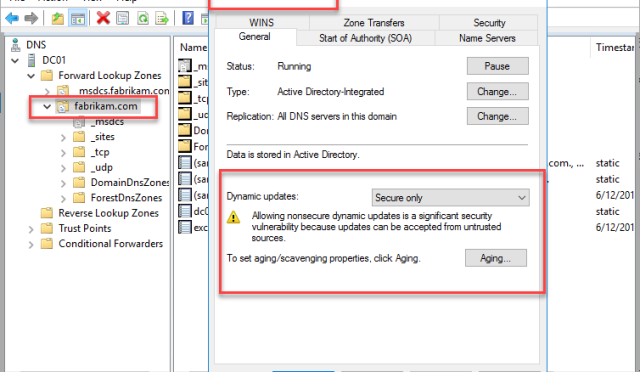The image size is (640, 372).
Task: Click the msdcs.fabrikam.com zone icon
Action: tap(62, 91)
